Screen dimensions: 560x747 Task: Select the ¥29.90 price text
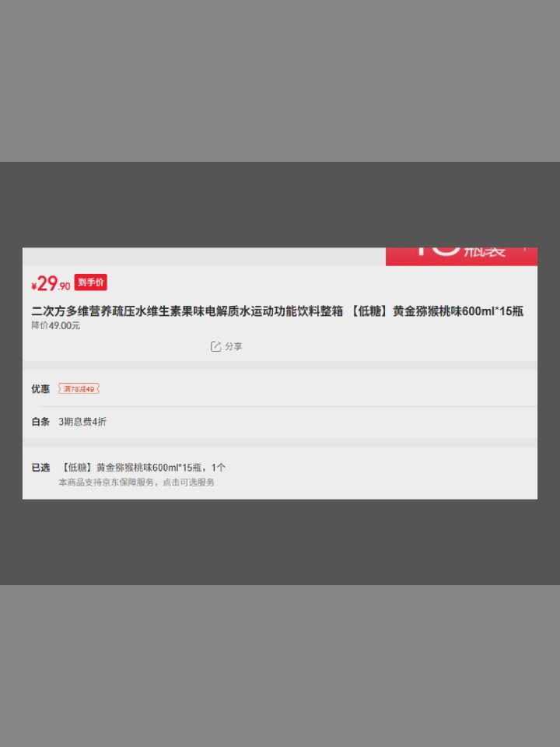51,284
